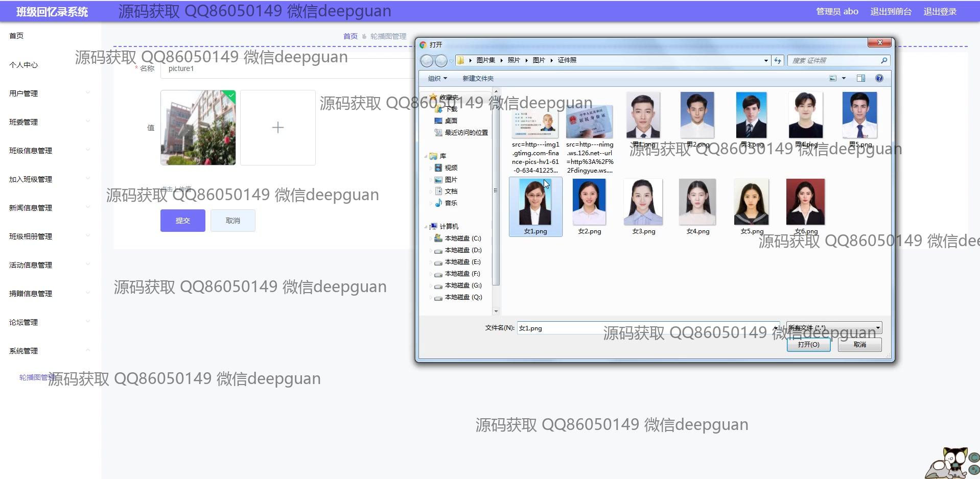Image resolution: width=980 pixels, height=479 pixels.
Task: Expand the view mode options arrow
Action: (x=844, y=78)
